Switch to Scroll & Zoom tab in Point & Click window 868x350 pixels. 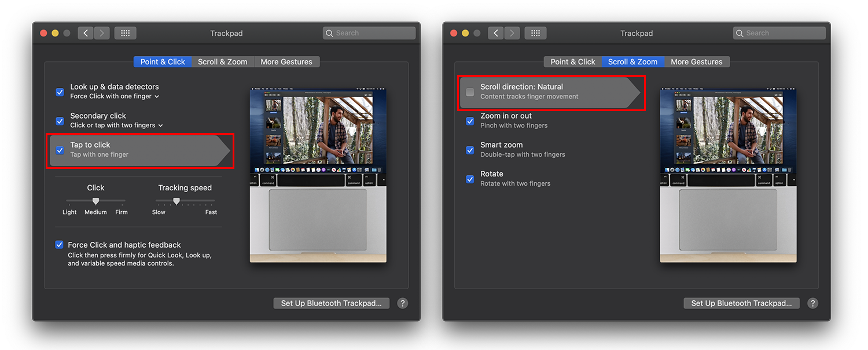click(x=222, y=62)
